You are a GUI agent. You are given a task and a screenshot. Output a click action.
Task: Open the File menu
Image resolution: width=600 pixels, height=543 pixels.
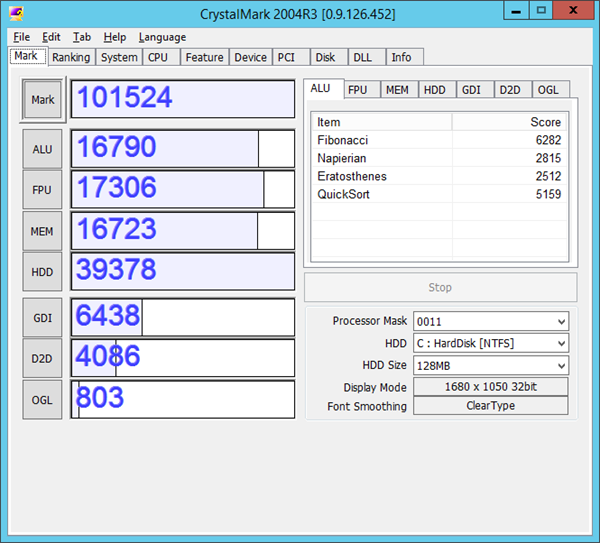click(x=21, y=37)
